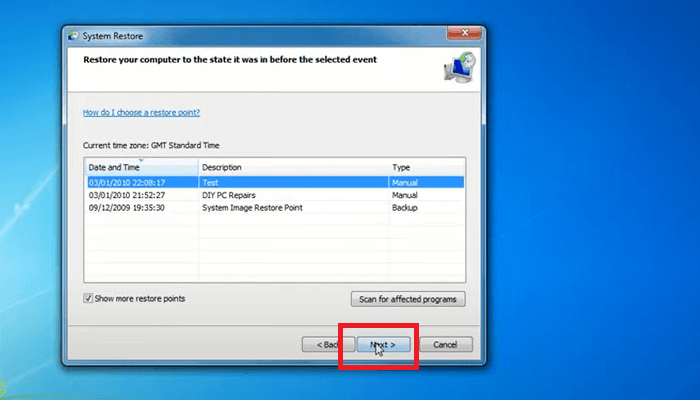The height and width of the screenshot is (400, 700).
Task: Click the 09/12/2009 19:35:30 date cell
Action: point(127,208)
